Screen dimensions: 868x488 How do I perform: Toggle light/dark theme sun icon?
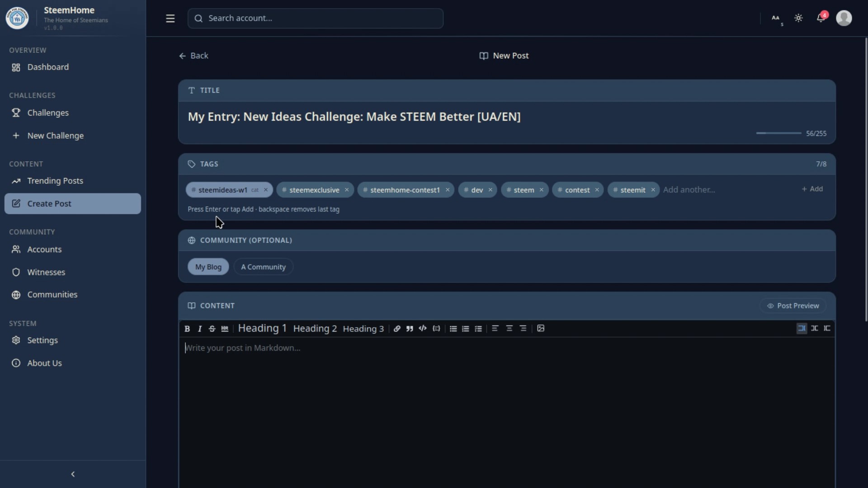pos(798,19)
